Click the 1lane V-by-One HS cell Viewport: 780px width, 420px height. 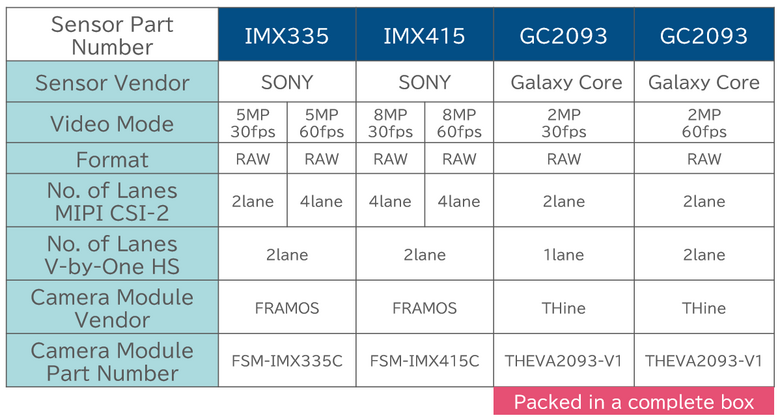point(564,255)
